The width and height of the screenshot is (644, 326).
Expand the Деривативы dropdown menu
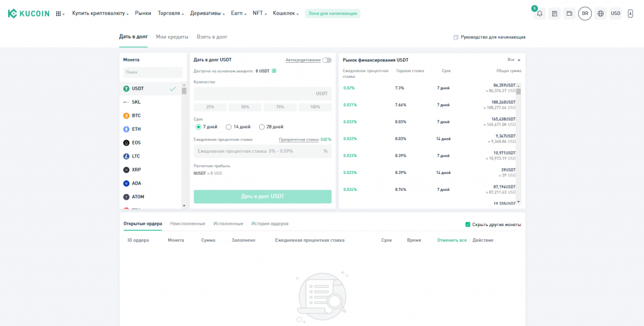[x=207, y=13]
